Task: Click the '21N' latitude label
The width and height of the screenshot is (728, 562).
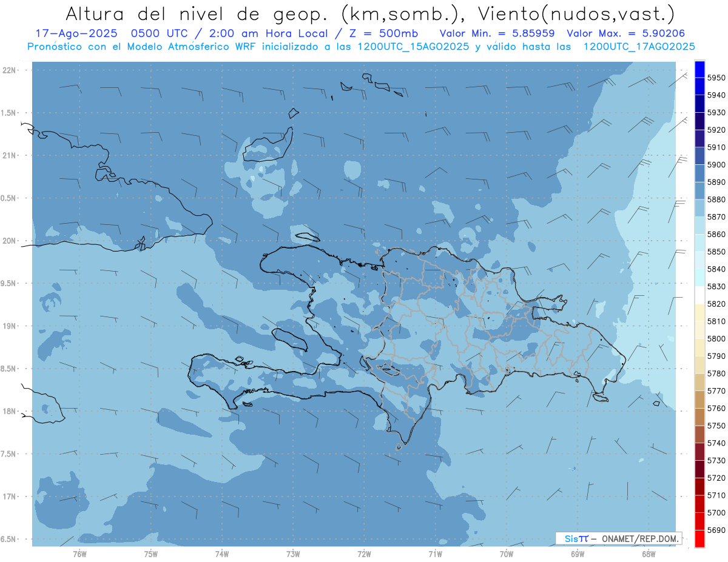Action: (x=9, y=156)
